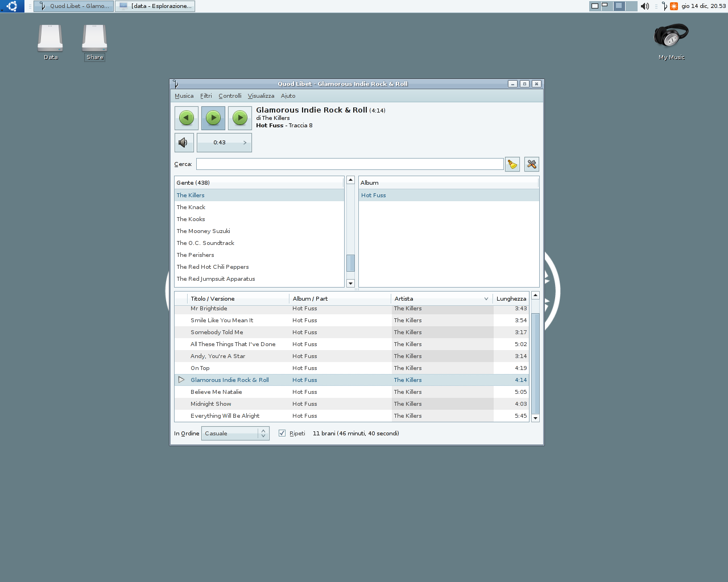Select Hot Fuss in Album pane
Image resolution: width=728 pixels, height=582 pixels.
point(448,195)
